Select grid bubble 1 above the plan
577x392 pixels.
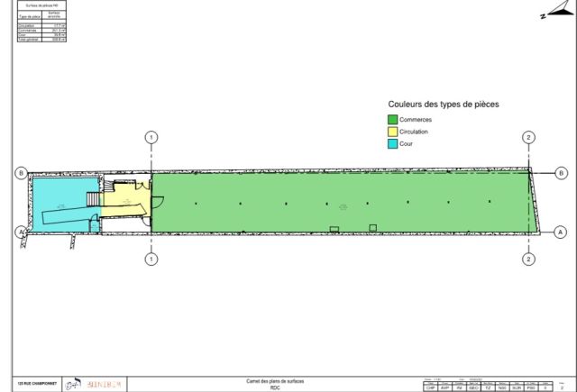pos(151,137)
